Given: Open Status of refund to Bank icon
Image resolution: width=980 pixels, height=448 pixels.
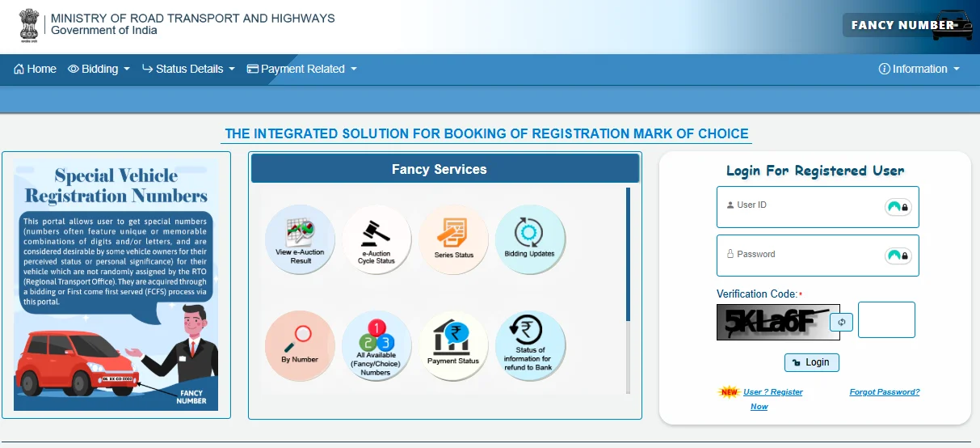Looking at the screenshot, I should click(x=529, y=345).
